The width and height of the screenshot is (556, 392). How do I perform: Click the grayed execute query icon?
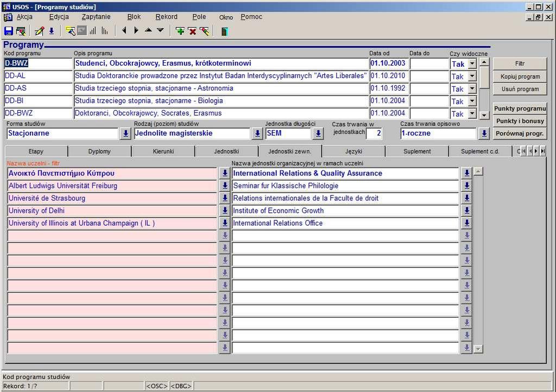[x=82, y=31]
